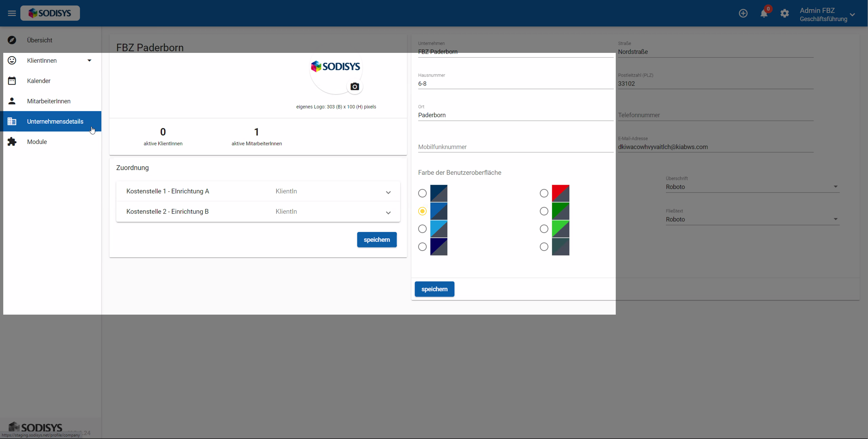Screen dimensions: 868x439
Task: Expand the KlientInnen submenu arrow
Action: [x=89, y=61]
